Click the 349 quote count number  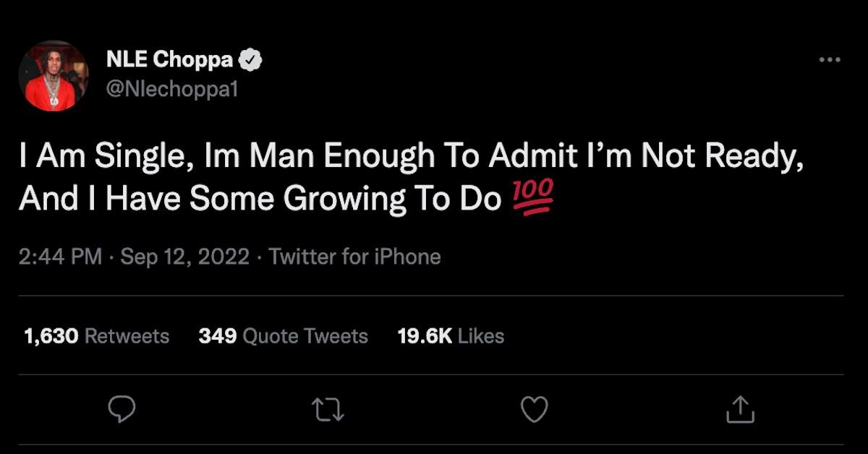(x=217, y=336)
